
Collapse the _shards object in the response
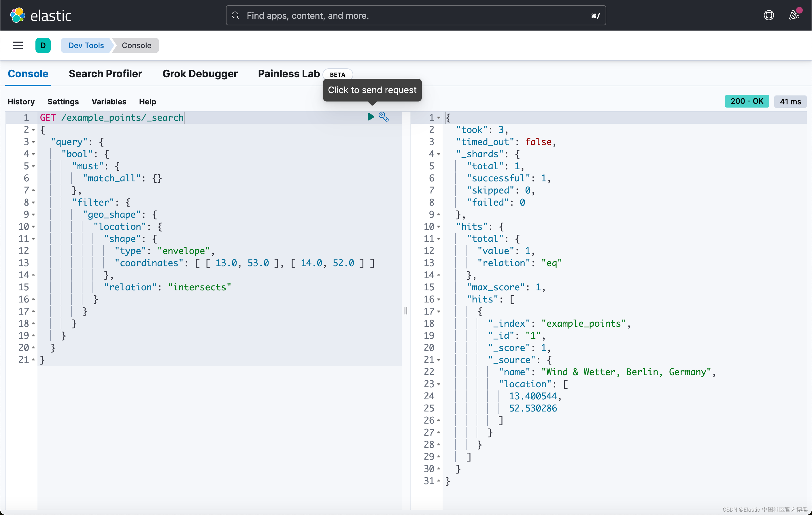(439, 154)
